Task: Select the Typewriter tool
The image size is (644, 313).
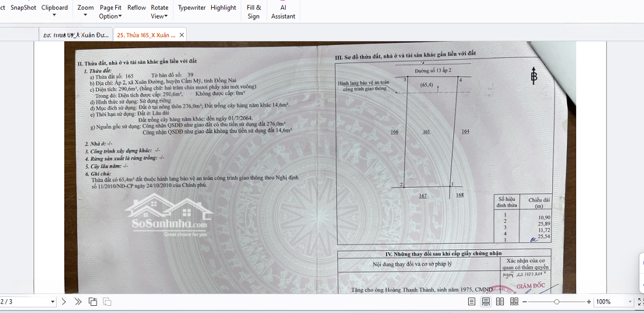Action: tap(191, 8)
